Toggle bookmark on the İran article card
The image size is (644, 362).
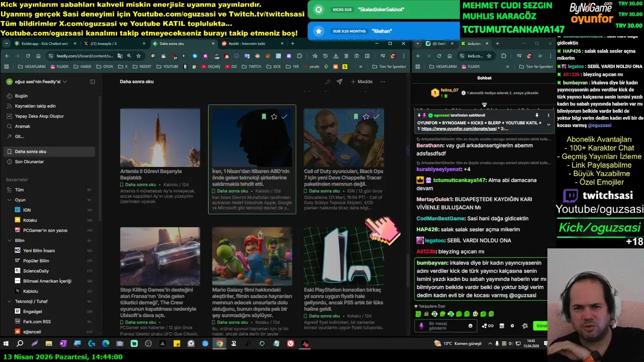(x=264, y=117)
